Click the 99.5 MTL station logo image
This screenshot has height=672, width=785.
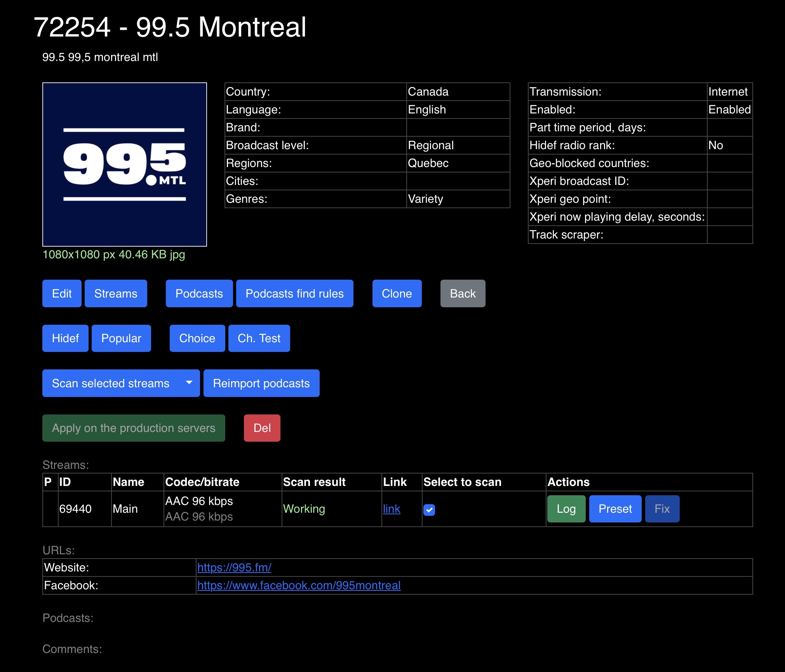tap(124, 164)
